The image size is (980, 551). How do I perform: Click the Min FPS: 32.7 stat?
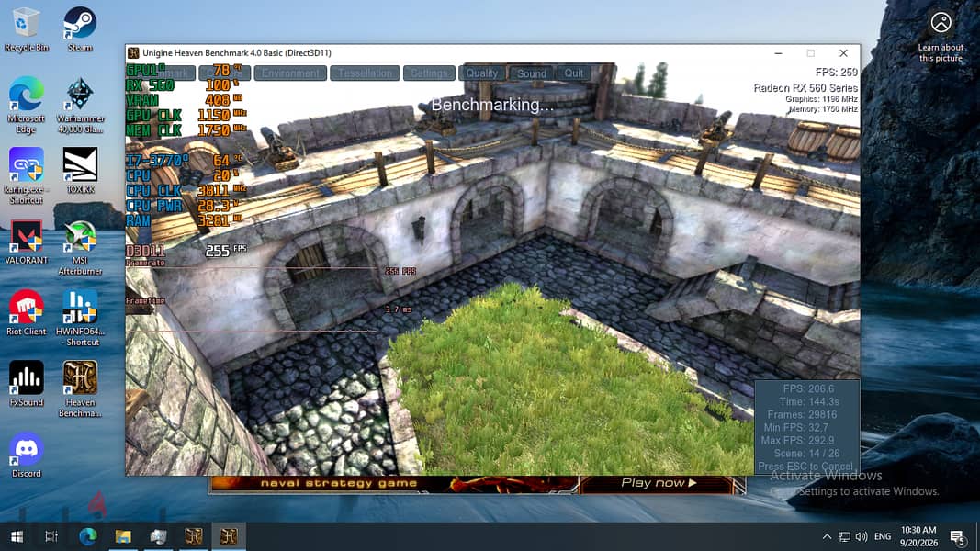tap(795, 427)
